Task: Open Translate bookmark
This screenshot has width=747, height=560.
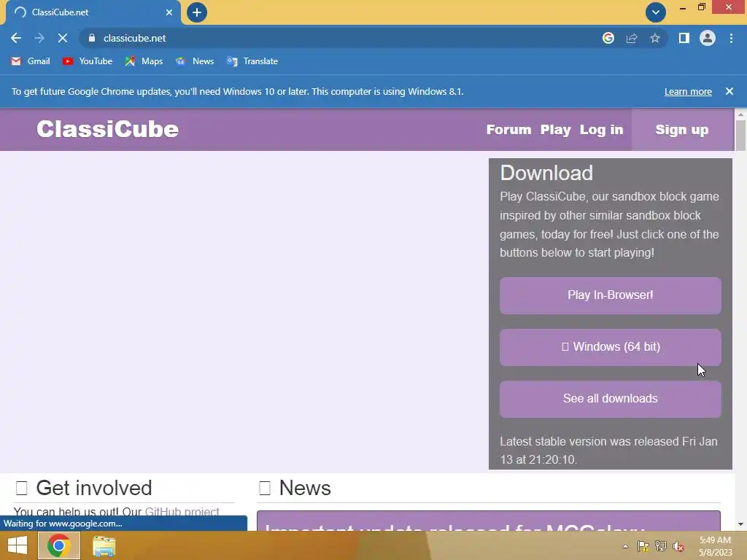Action: coord(252,61)
